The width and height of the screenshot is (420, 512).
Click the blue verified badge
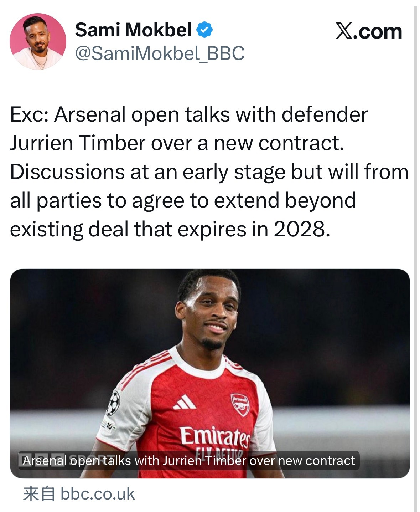(205, 30)
